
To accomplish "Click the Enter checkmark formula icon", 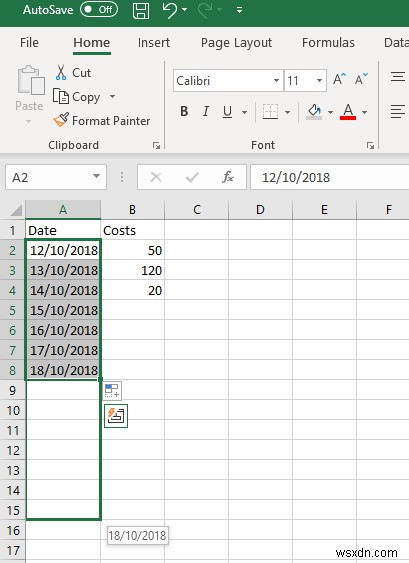I will click(192, 177).
